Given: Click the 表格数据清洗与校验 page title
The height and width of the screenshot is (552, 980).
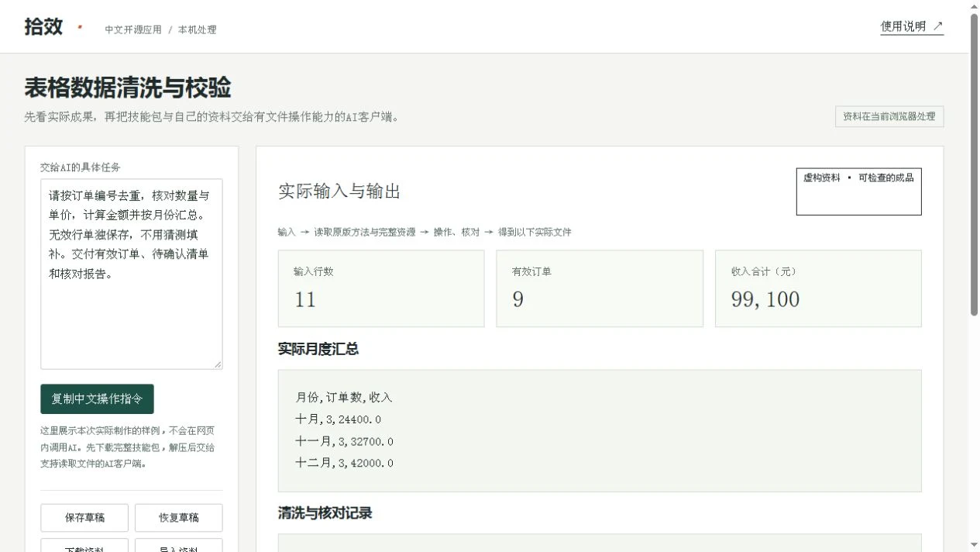Looking at the screenshot, I should point(128,88).
